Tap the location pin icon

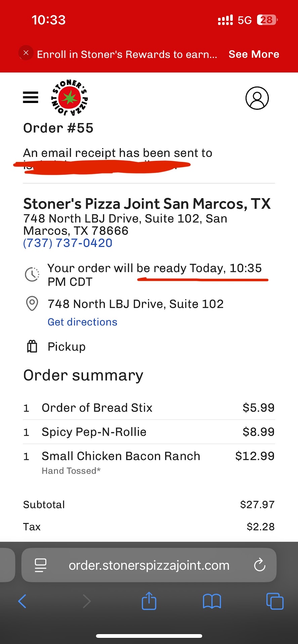click(32, 304)
